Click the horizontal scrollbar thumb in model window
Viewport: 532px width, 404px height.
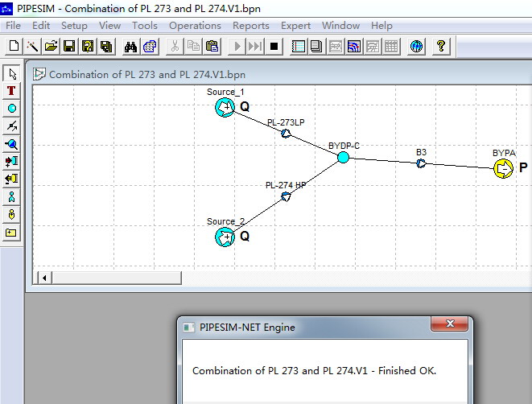coord(117,278)
